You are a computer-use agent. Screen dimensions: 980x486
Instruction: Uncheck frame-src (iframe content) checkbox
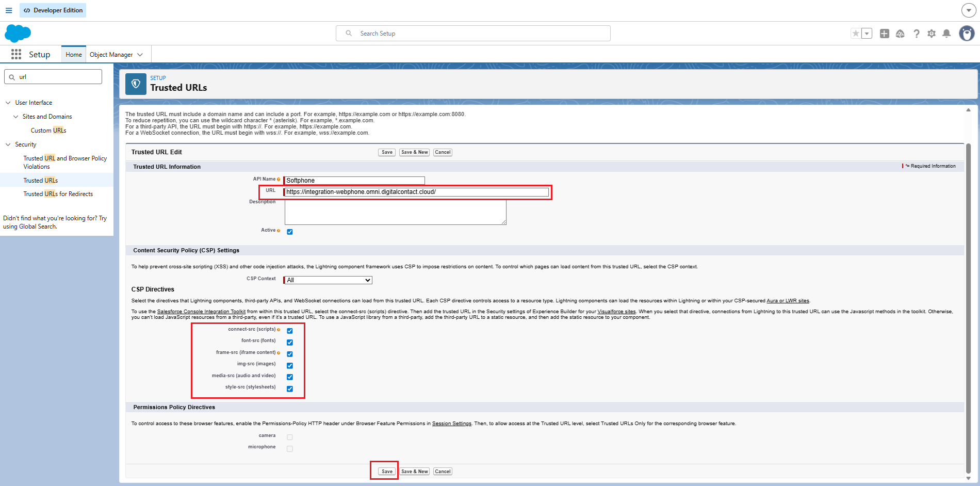[x=290, y=354]
